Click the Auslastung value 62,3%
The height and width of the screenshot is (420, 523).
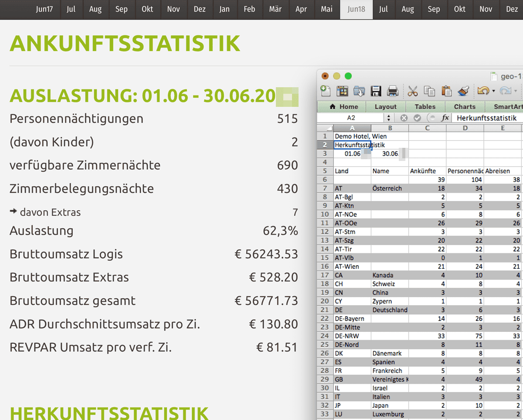[x=281, y=231]
